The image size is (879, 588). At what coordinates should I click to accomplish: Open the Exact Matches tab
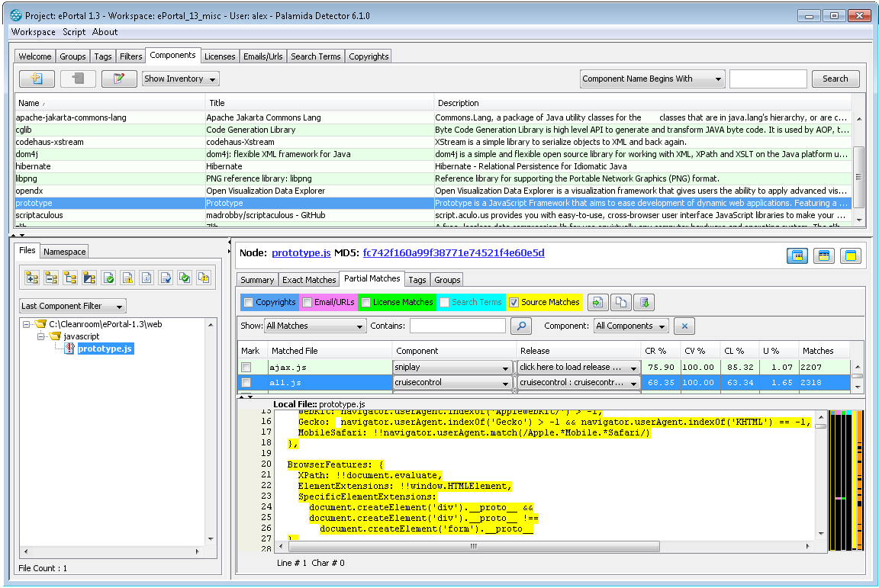coord(308,280)
